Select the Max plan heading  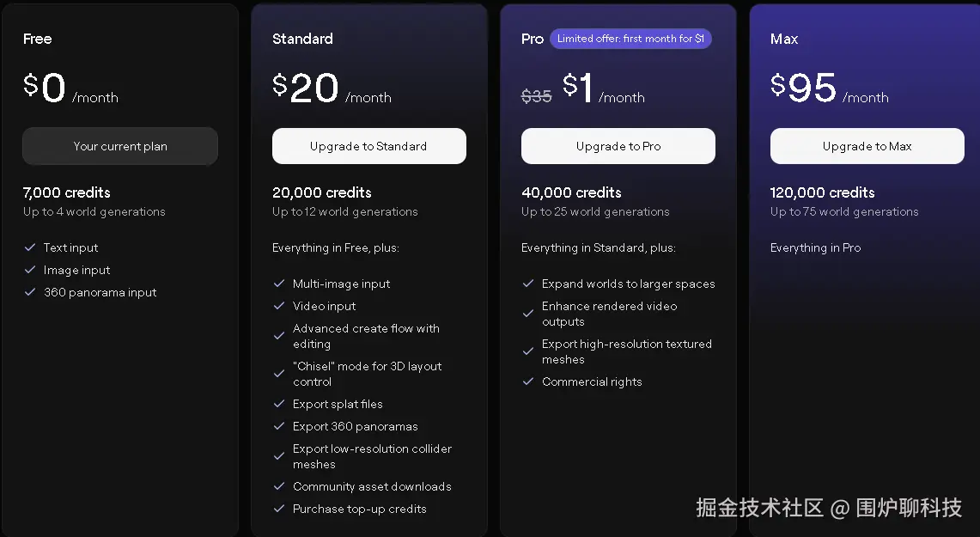(784, 39)
